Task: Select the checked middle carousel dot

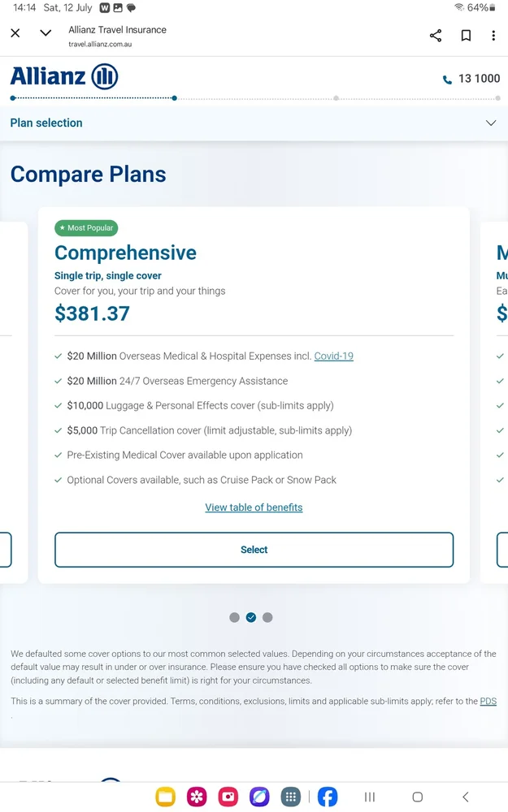Action: point(251,617)
